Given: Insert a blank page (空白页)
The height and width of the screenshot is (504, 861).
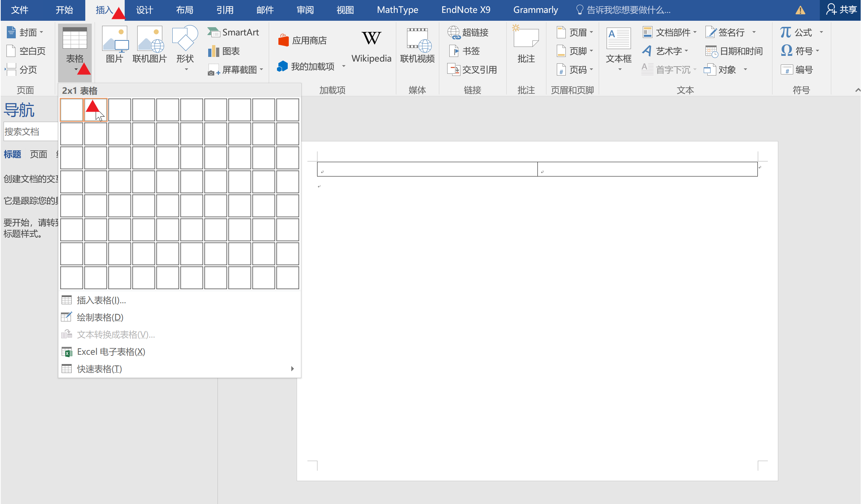Looking at the screenshot, I should click(26, 51).
